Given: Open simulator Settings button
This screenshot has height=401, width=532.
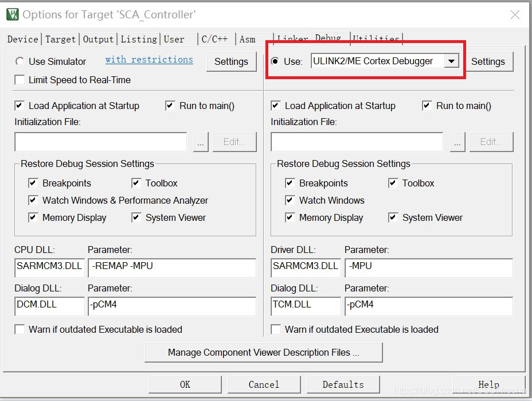Looking at the screenshot, I should coord(231,61).
